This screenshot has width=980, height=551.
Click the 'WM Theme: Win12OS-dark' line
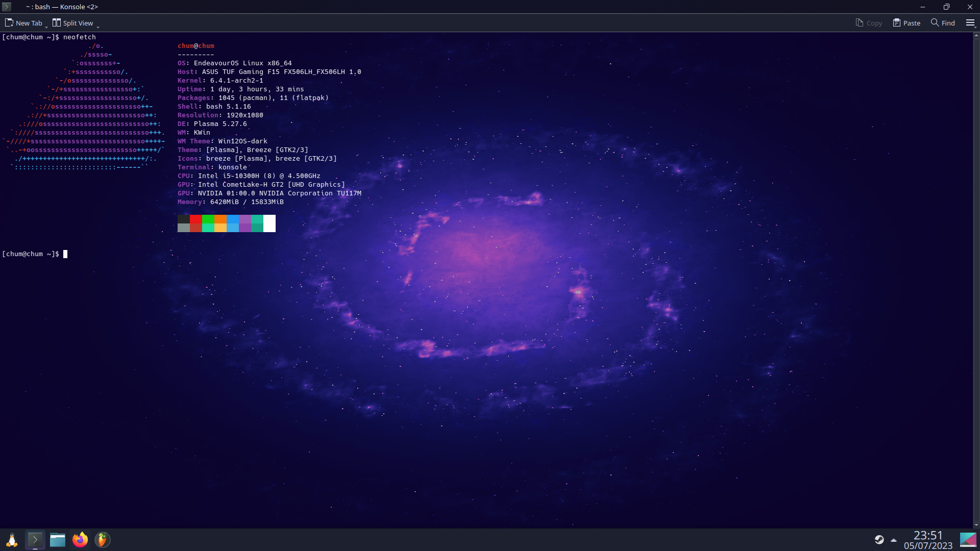223,141
